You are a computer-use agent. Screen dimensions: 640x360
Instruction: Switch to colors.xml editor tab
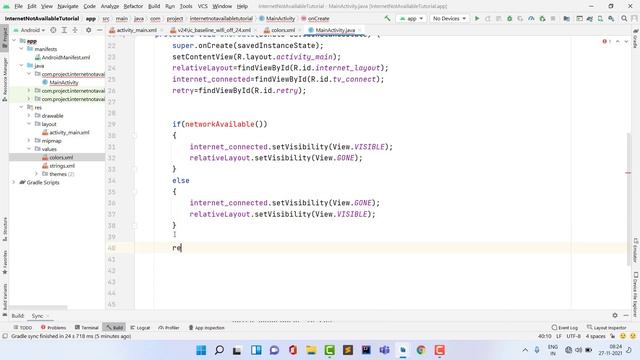coord(283,30)
